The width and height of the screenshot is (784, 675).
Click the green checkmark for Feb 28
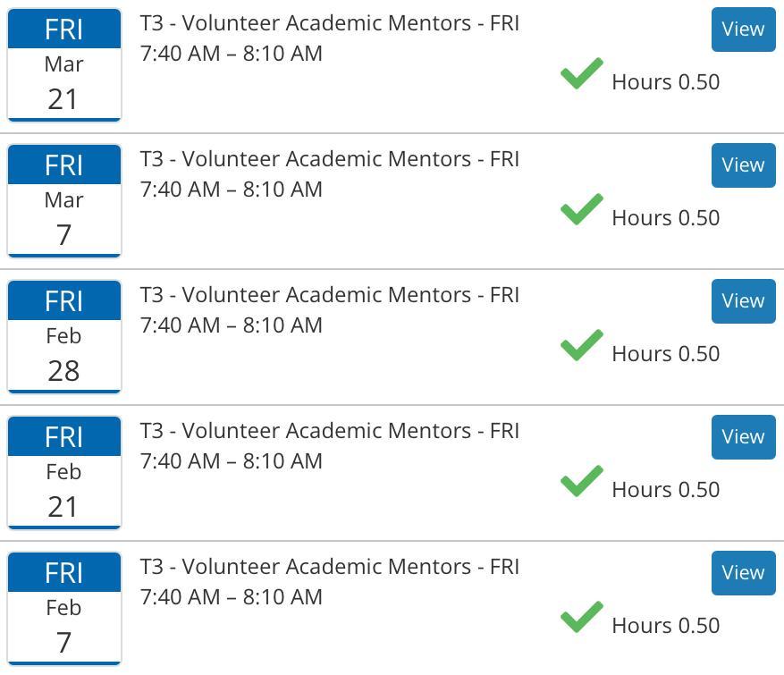coord(582,346)
